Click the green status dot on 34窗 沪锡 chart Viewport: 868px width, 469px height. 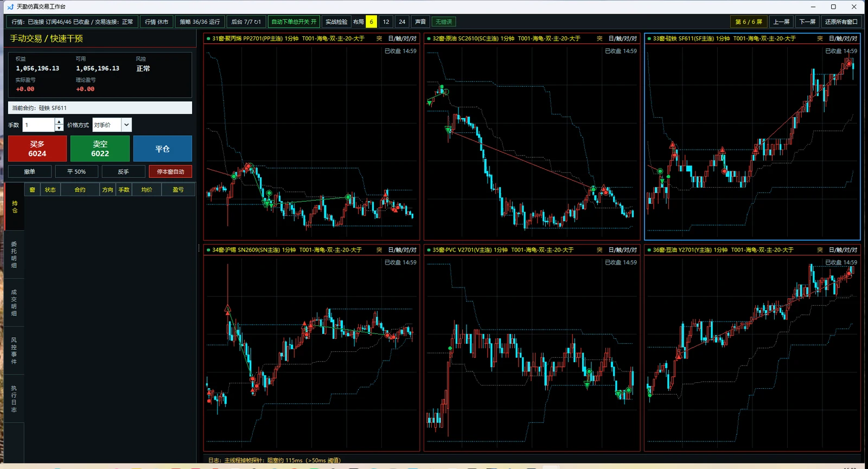208,250
